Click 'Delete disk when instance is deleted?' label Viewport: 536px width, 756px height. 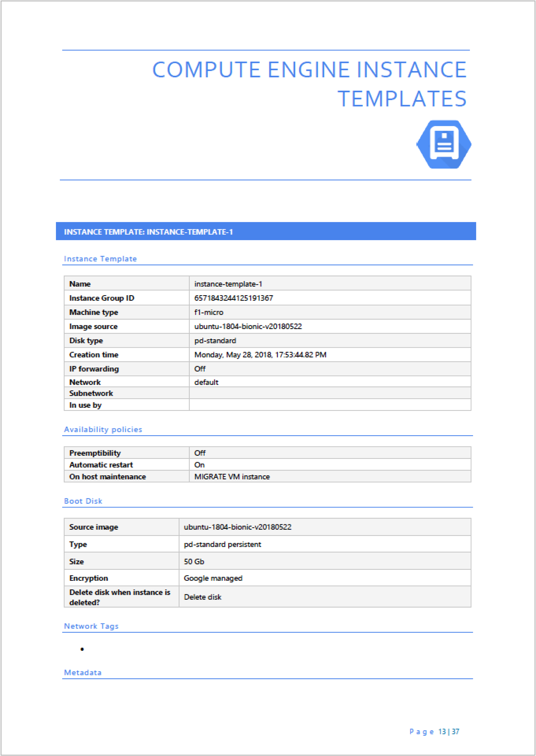coord(120,598)
